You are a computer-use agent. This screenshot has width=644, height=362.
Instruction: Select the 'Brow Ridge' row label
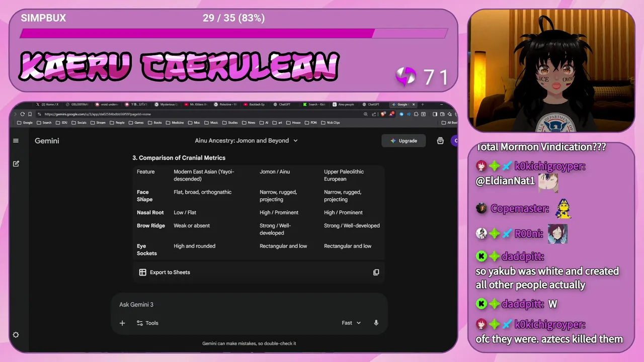point(151,226)
